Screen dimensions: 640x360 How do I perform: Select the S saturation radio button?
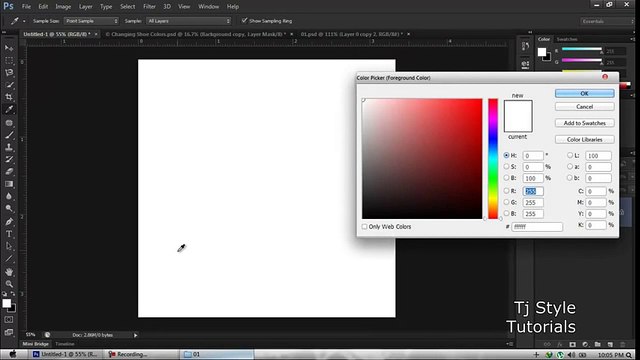pos(506,167)
